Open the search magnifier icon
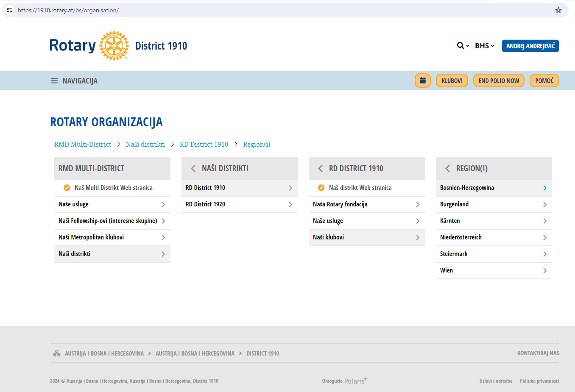The height and width of the screenshot is (392, 575). point(461,46)
